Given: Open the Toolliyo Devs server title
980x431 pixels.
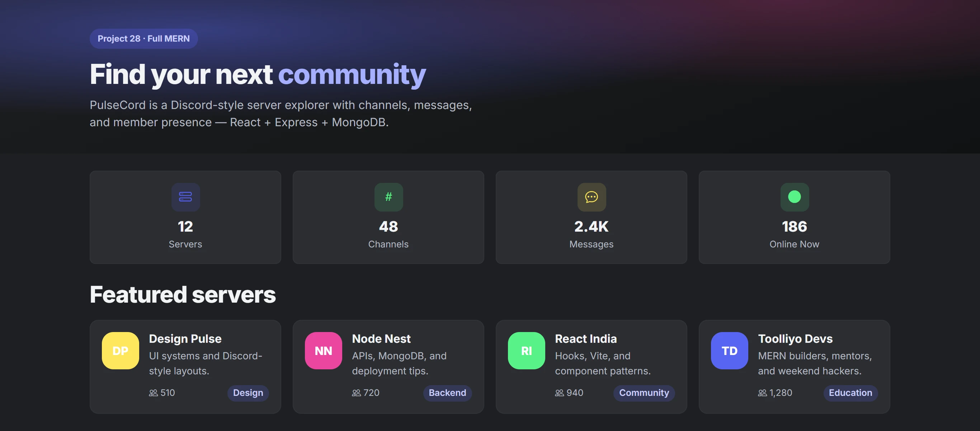Looking at the screenshot, I should coord(795,338).
